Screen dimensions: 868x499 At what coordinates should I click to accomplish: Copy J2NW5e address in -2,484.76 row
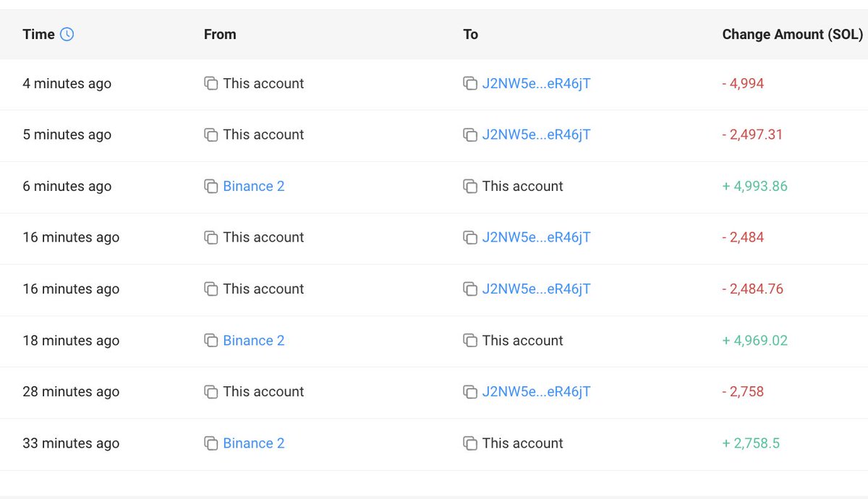point(470,289)
